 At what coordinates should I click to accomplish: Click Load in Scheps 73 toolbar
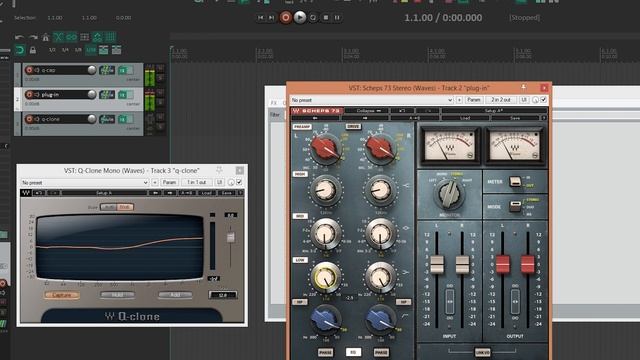(465, 118)
